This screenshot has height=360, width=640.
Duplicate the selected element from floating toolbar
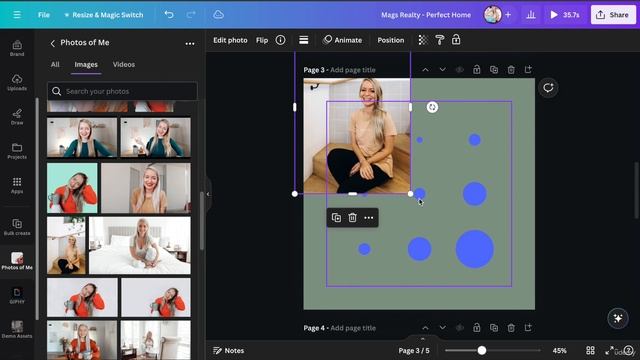coord(336,218)
